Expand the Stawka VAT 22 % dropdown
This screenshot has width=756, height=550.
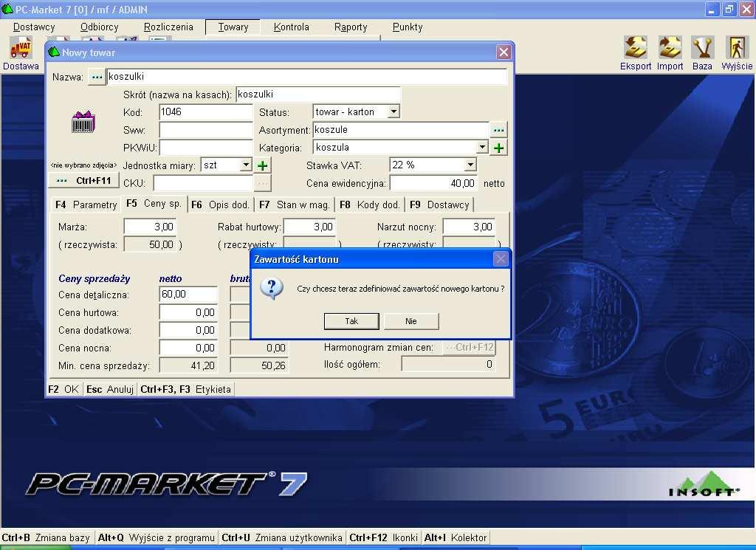[x=470, y=165]
